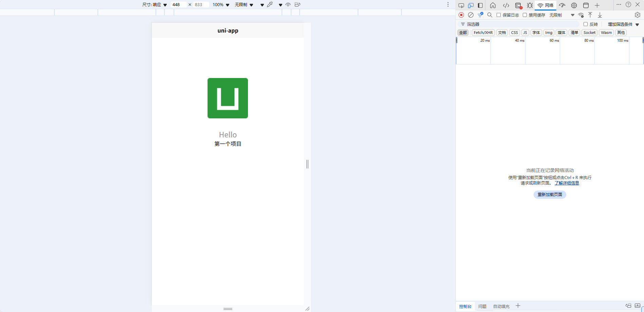Click the 40 ms timeline marker
The image size is (644, 312).
[519, 40]
